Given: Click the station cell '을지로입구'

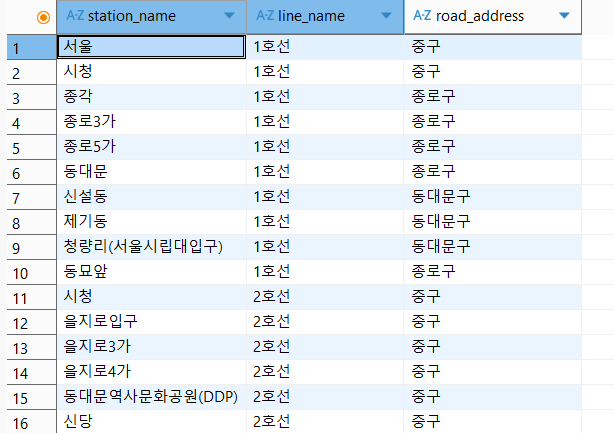Looking at the screenshot, I should [x=152, y=322].
